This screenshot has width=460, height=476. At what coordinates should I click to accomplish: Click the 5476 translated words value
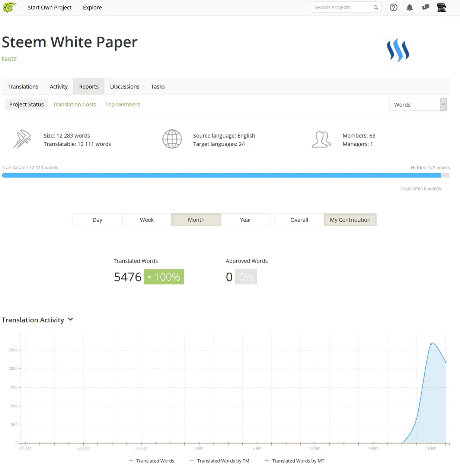(x=128, y=277)
